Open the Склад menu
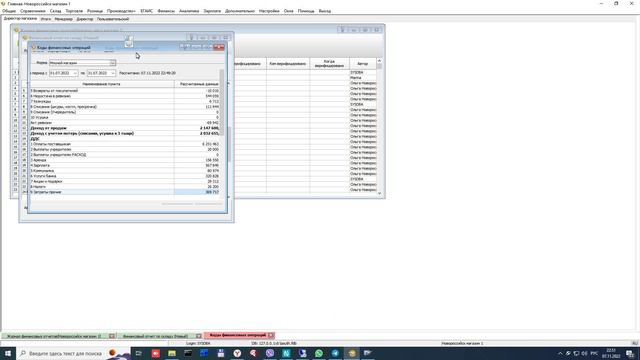 coord(56,11)
